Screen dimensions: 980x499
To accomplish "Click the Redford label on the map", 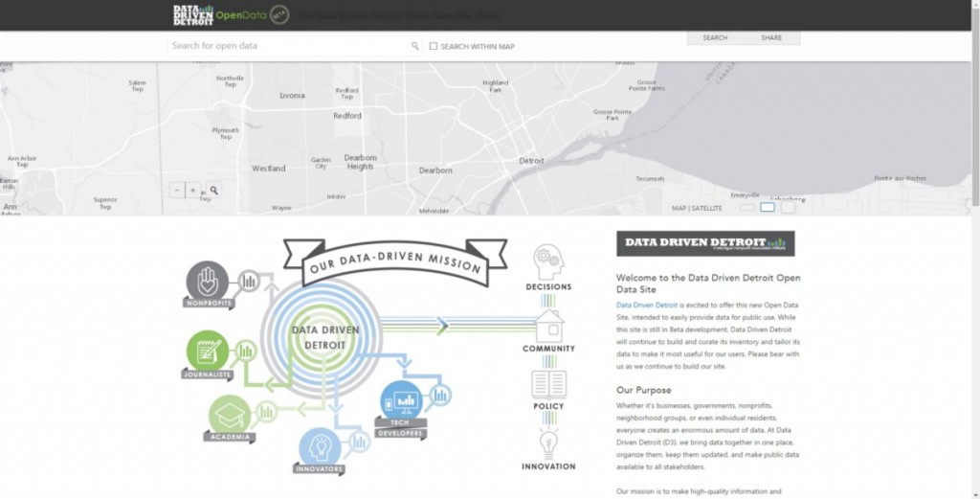I will pyautogui.click(x=347, y=116).
